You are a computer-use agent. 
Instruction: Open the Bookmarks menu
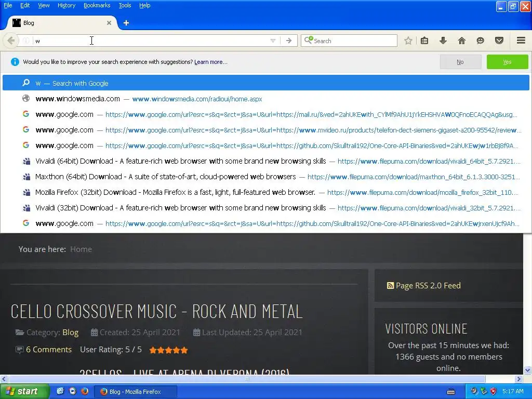pyautogui.click(x=97, y=5)
